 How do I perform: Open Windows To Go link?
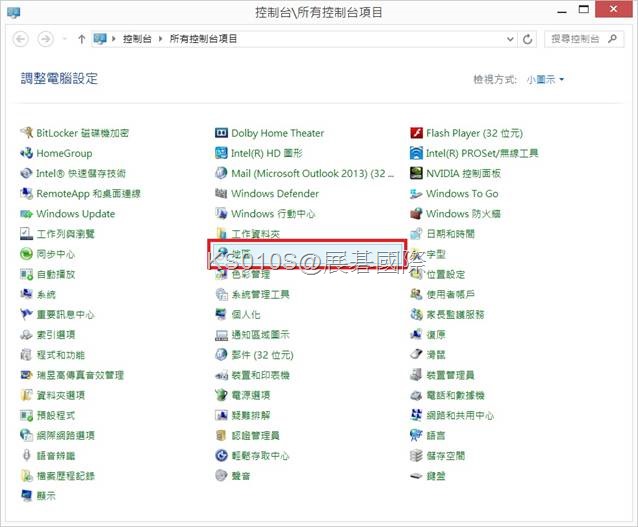click(462, 194)
